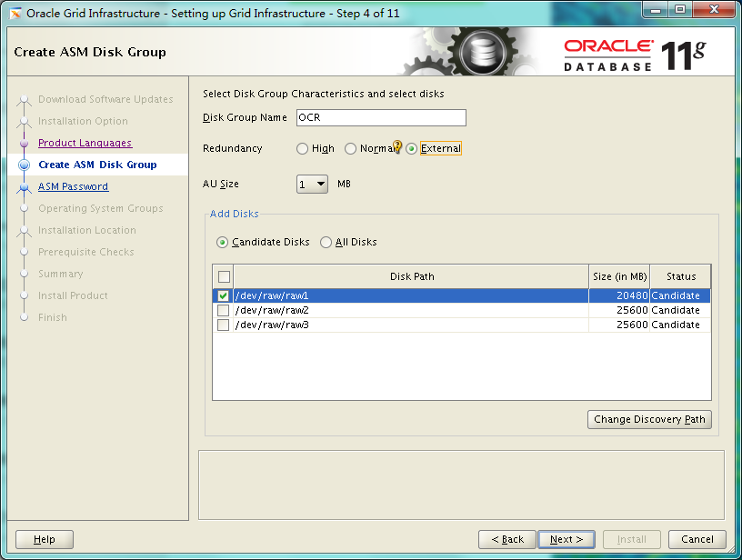Go back with the Back button

(x=507, y=539)
